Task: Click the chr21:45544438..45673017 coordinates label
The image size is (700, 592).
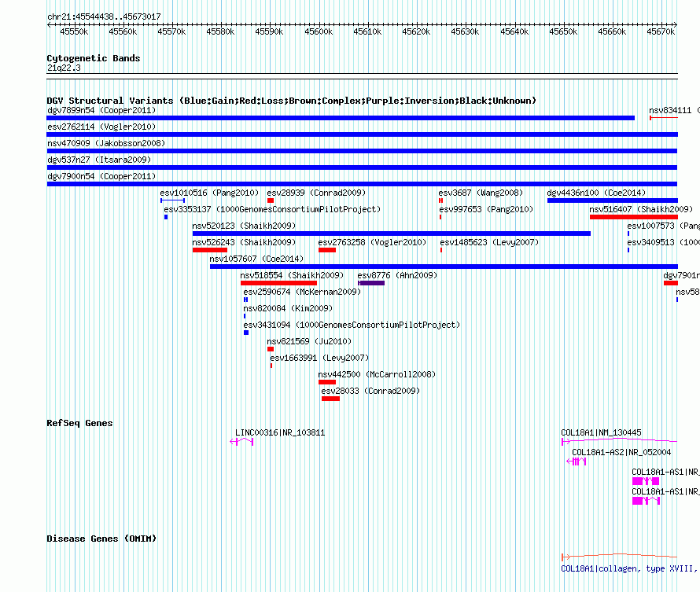Action: pos(104,17)
